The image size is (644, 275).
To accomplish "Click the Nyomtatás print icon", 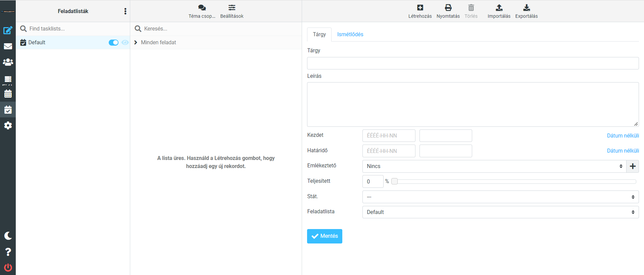I will [448, 8].
